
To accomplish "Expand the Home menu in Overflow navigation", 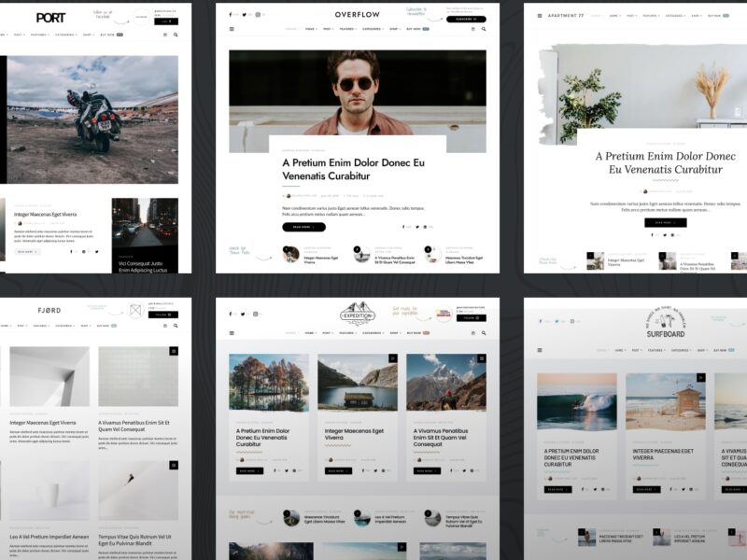I will (x=311, y=29).
